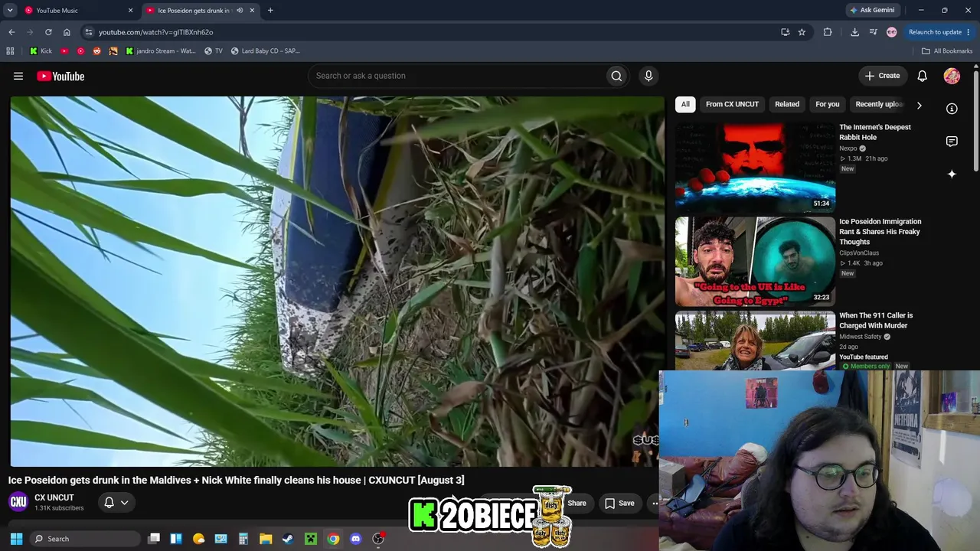Select the For you filter chip
The width and height of the screenshot is (980, 551).
coord(828,104)
